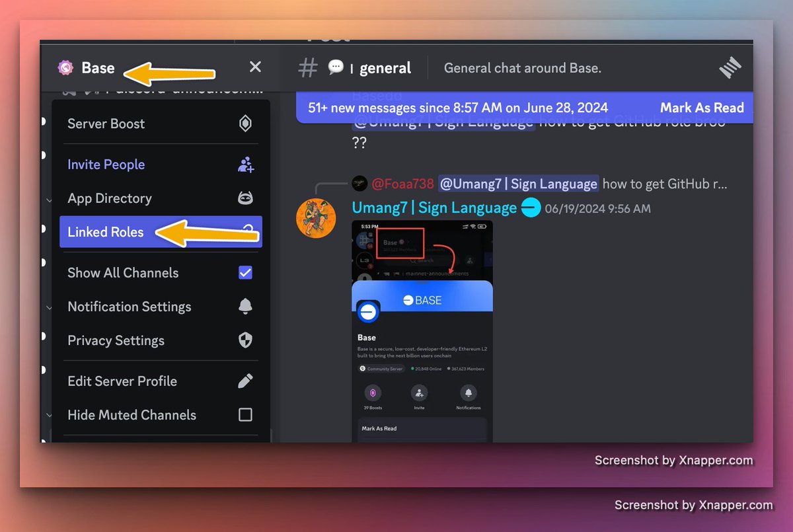
Task: Click the @Umang7 mention in reply preview
Action: (519, 183)
